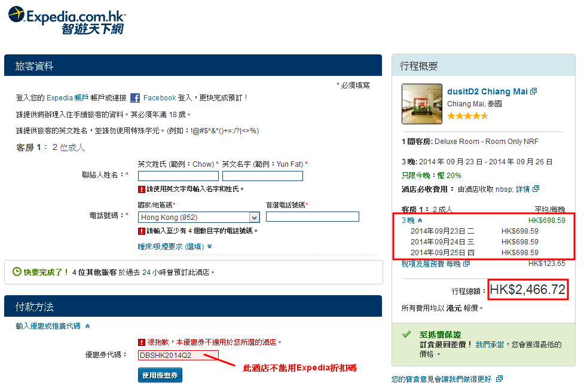This screenshot has height=392, width=587.
Task: Click external link icon after feedback link
Action: point(499,379)
